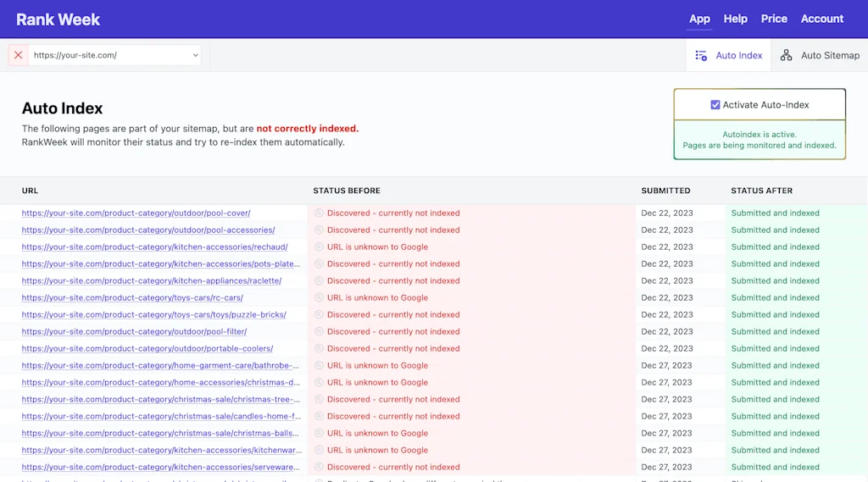Click status icon in raclette row
868x482 pixels.
pos(319,280)
